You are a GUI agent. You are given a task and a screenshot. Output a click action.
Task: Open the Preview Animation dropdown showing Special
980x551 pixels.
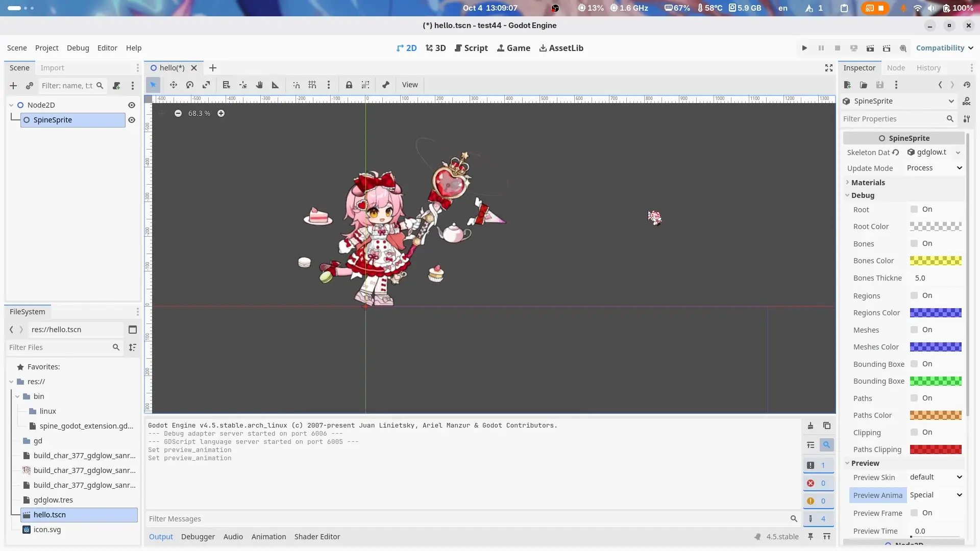[935, 495]
